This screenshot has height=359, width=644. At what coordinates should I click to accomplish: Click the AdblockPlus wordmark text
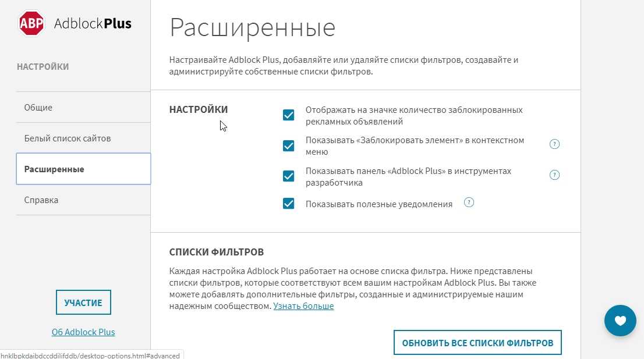(x=93, y=23)
